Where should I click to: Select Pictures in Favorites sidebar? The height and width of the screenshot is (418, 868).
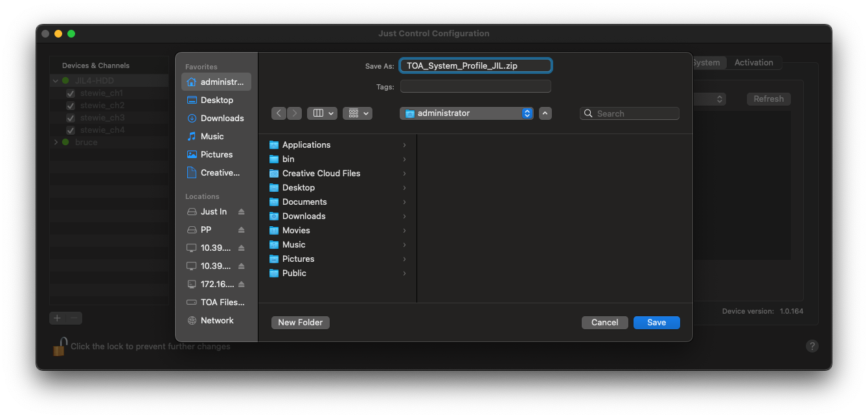click(x=216, y=154)
